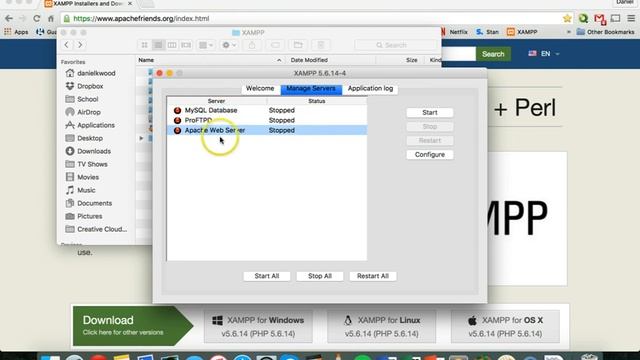Switch Finder to cover flow view
Image resolution: width=640 pixels, height=360 pixels.
tap(186, 45)
